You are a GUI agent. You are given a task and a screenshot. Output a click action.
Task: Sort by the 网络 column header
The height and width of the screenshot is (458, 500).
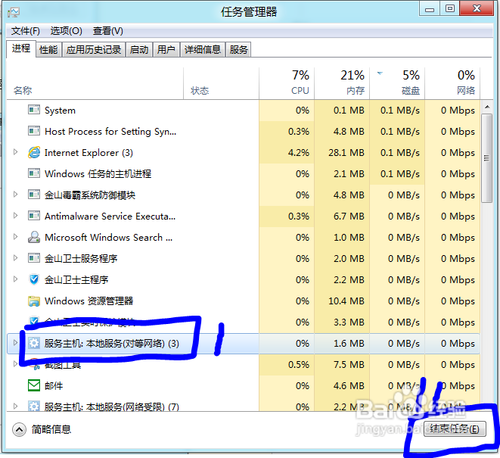[452, 83]
